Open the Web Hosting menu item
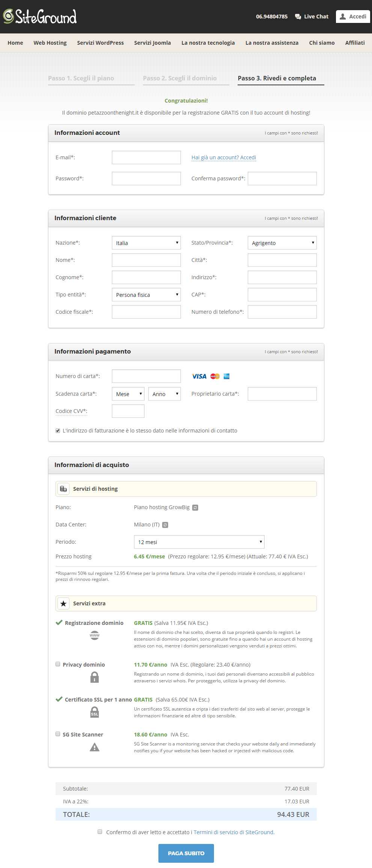Screen dimensions: 372x868 click(x=50, y=43)
